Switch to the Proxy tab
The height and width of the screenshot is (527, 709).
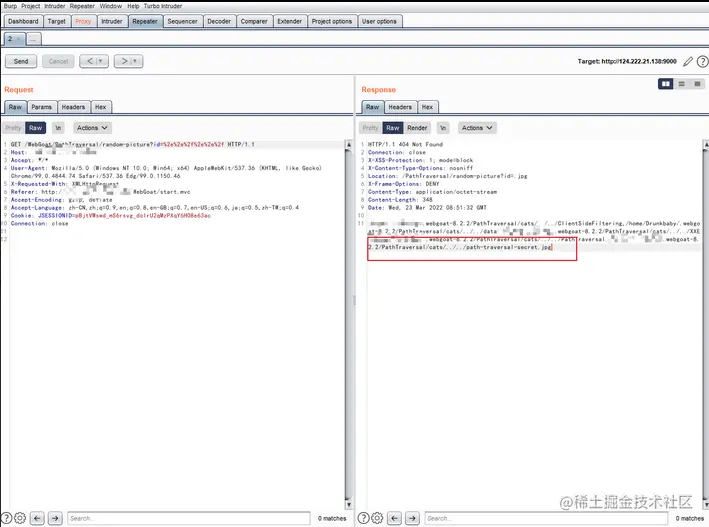click(83, 21)
